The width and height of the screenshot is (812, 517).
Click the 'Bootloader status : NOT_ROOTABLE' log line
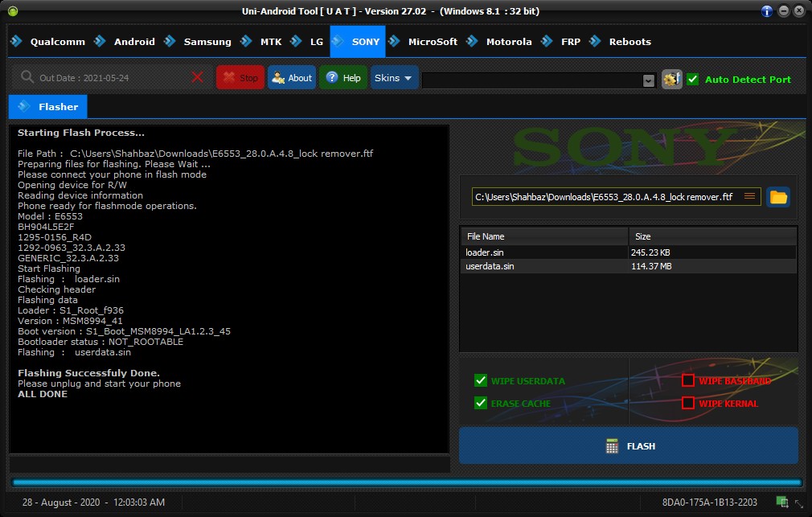tap(100, 342)
